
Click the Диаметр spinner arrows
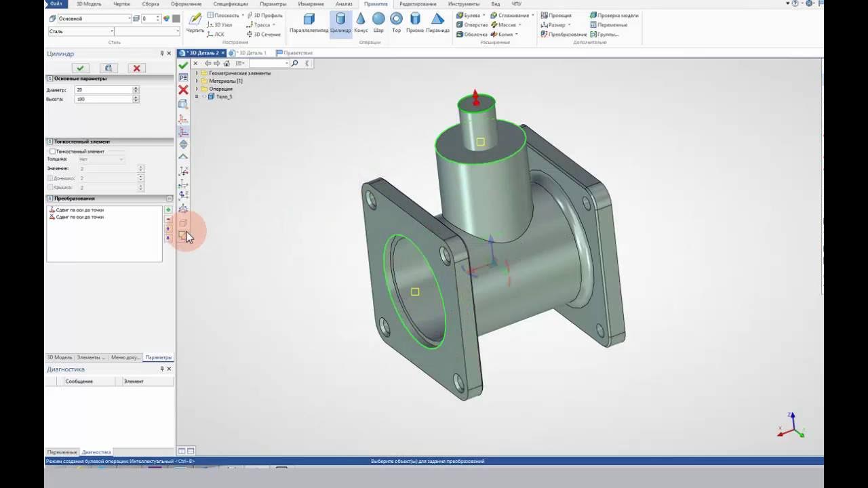pos(136,89)
